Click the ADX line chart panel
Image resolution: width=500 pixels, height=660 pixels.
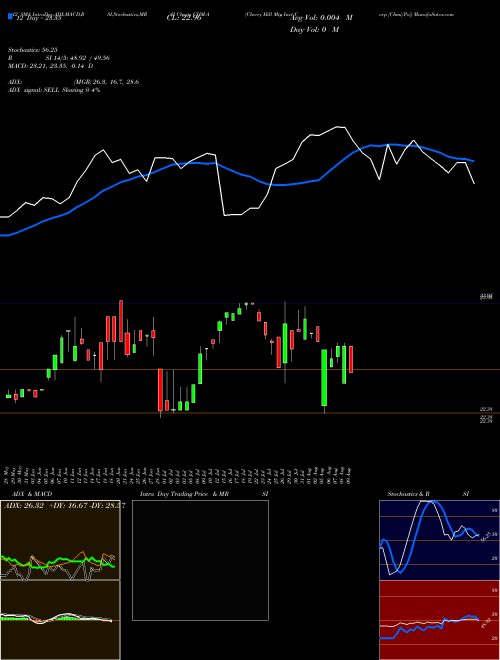[x=60, y=540]
